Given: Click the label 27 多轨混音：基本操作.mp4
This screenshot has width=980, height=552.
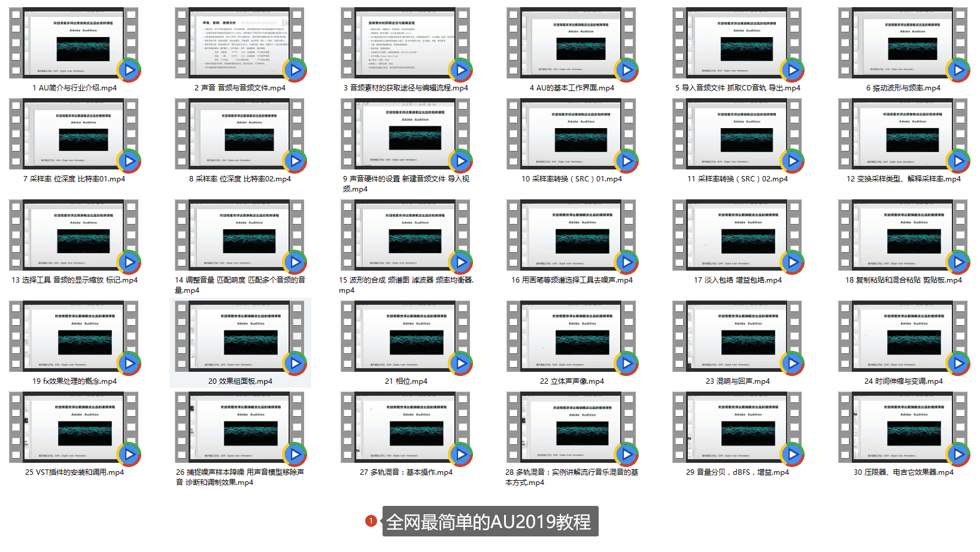Looking at the screenshot, I should pos(406,472).
